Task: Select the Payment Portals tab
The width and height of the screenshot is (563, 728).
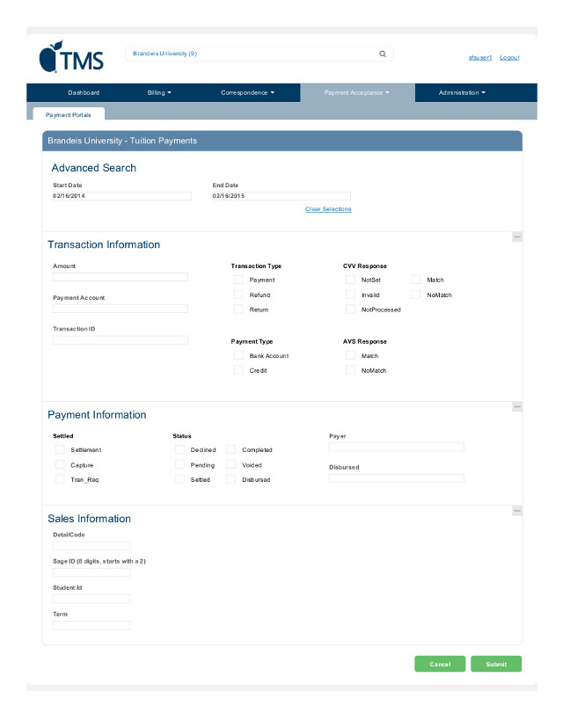Action: tap(69, 114)
